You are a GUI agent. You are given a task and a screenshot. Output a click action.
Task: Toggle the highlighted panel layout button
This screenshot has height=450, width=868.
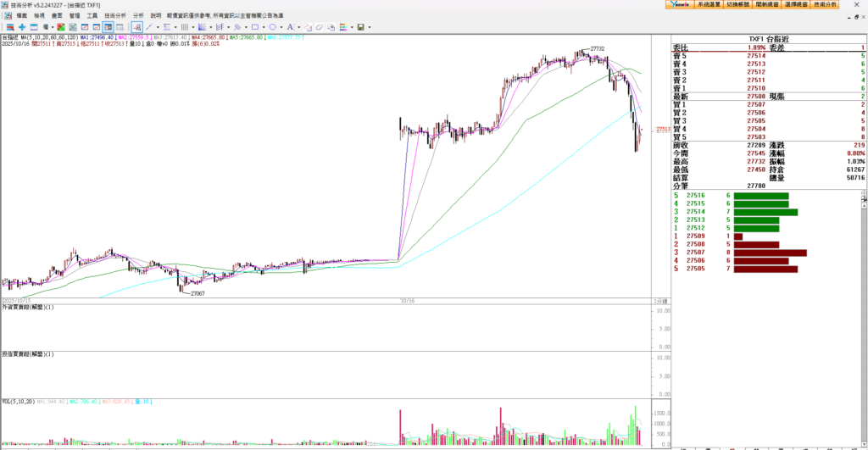[108, 27]
